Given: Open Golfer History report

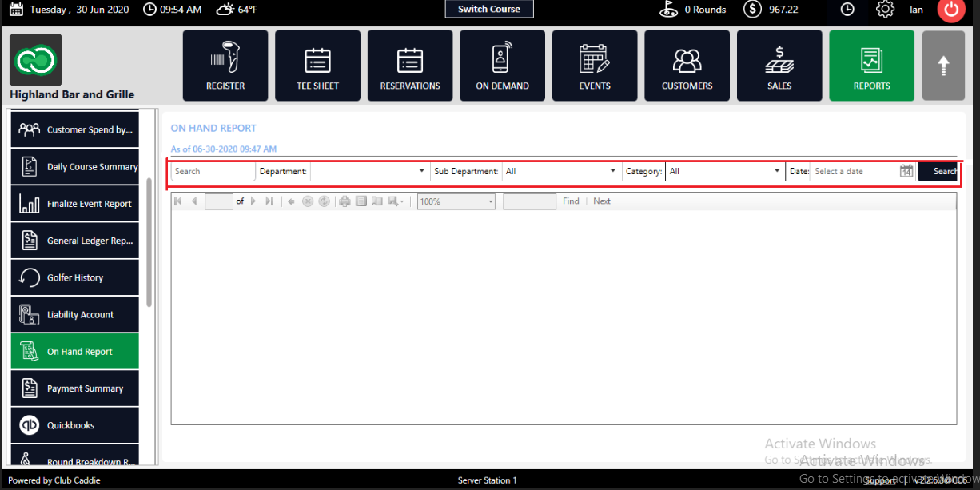Looking at the screenshot, I should pyautogui.click(x=74, y=277).
